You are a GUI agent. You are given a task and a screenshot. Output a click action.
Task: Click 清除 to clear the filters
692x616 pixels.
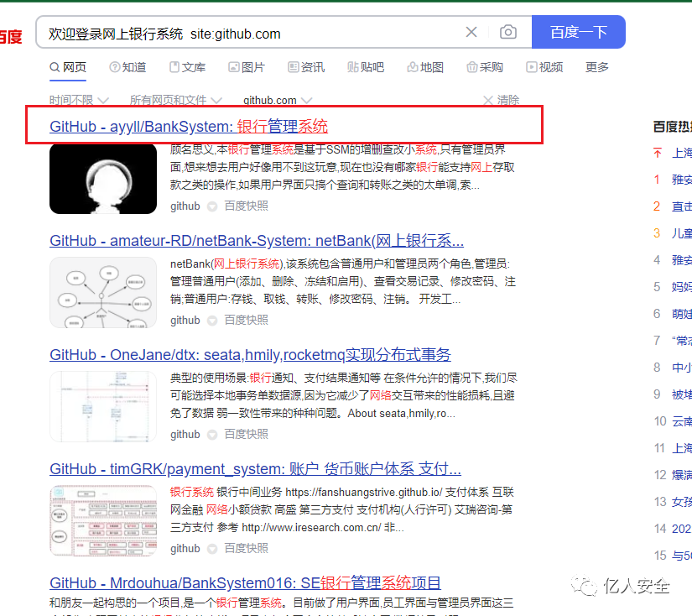click(x=502, y=100)
